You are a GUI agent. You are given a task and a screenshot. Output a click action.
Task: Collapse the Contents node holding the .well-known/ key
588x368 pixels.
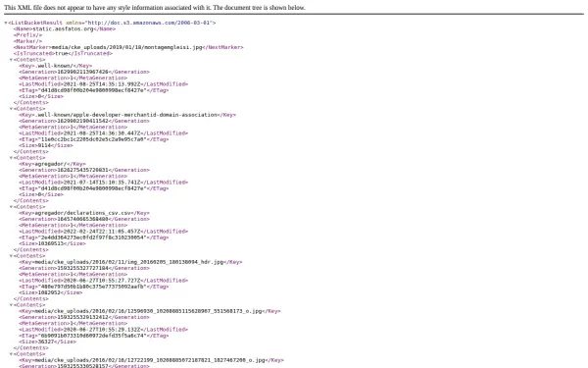click(11, 60)
